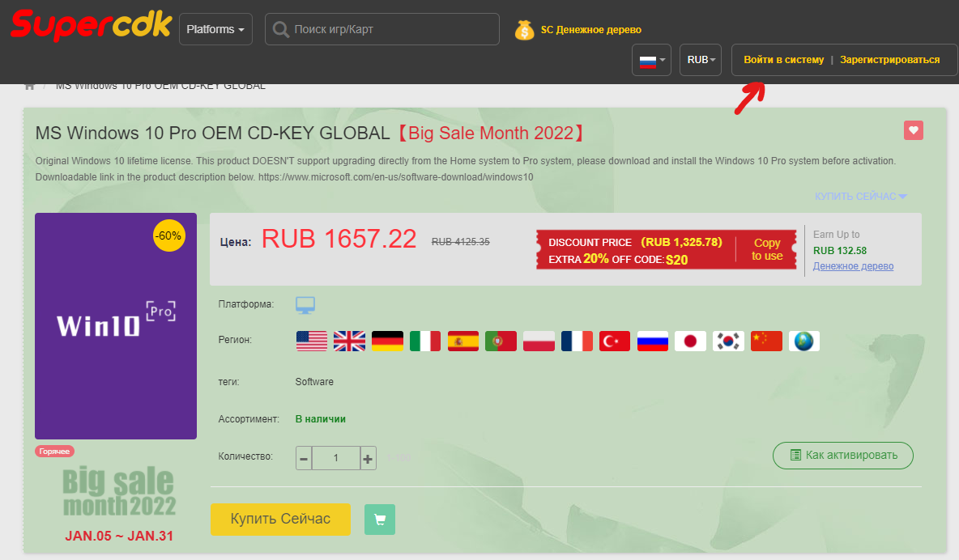Screen dimensions: 959x560
Task: Click Copy to use discount code
Action: (767, 249)
